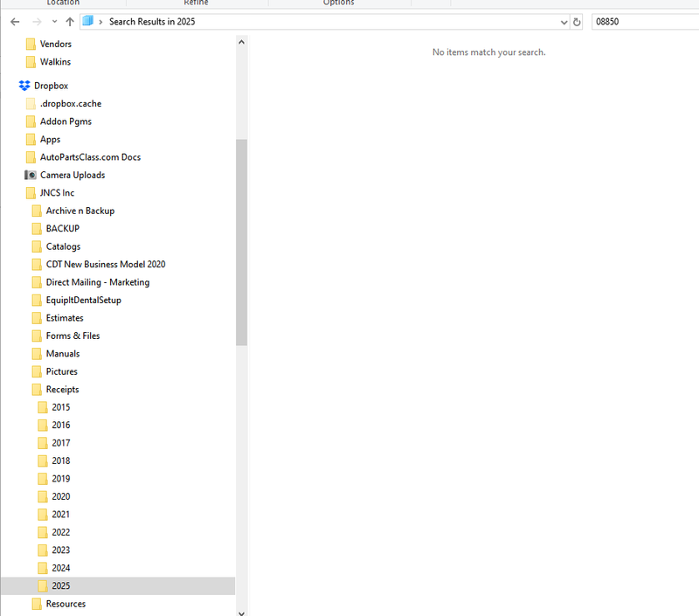Open the 2018 receipts folder
Viewport: 699px width, 616px height.
(x=60, y=460)
